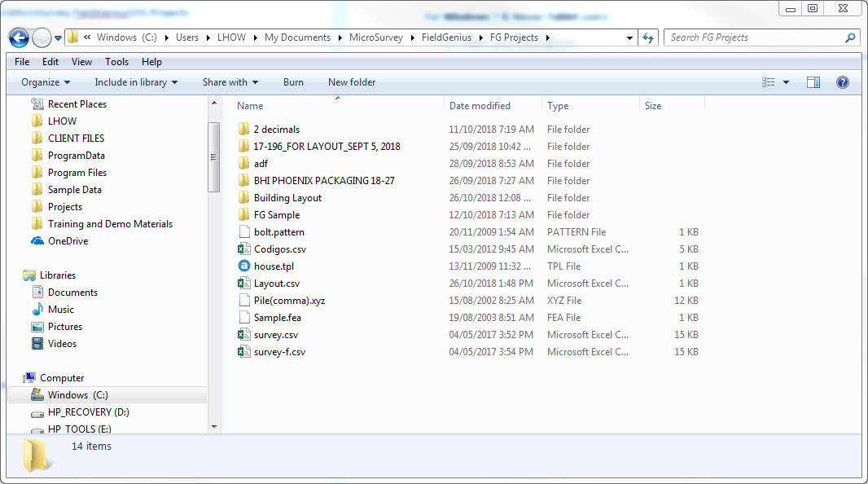The height and width of the screenshot is (484, 868).
Task: Expand the Organize dropdown menu
Action: tap(46, 82)
